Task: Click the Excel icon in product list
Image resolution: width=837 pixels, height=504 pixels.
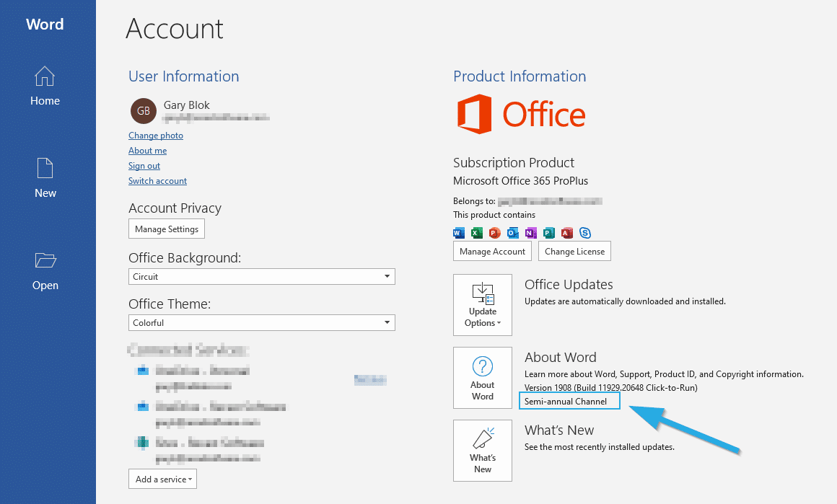Action: tap(476, 232)
